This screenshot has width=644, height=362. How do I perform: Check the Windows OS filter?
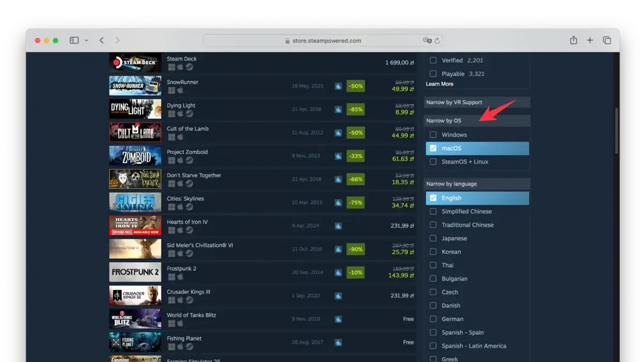pos(433,135)
